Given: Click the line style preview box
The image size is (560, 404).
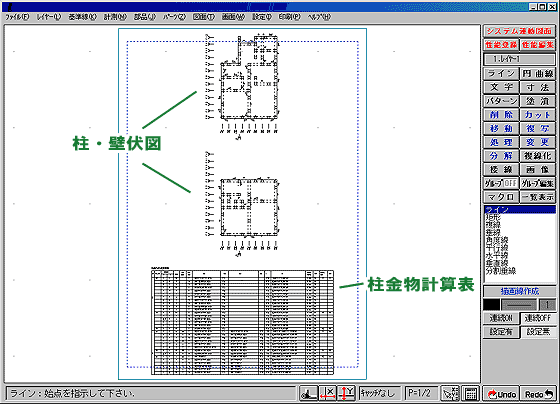Looking at the screenshot, I should [519, 305].
